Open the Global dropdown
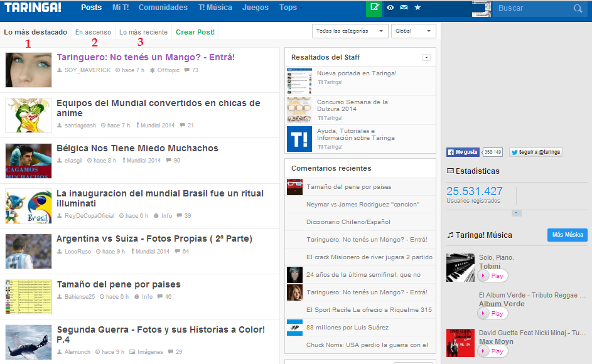This screenshot has height=364, width=592. coord(414,31)
